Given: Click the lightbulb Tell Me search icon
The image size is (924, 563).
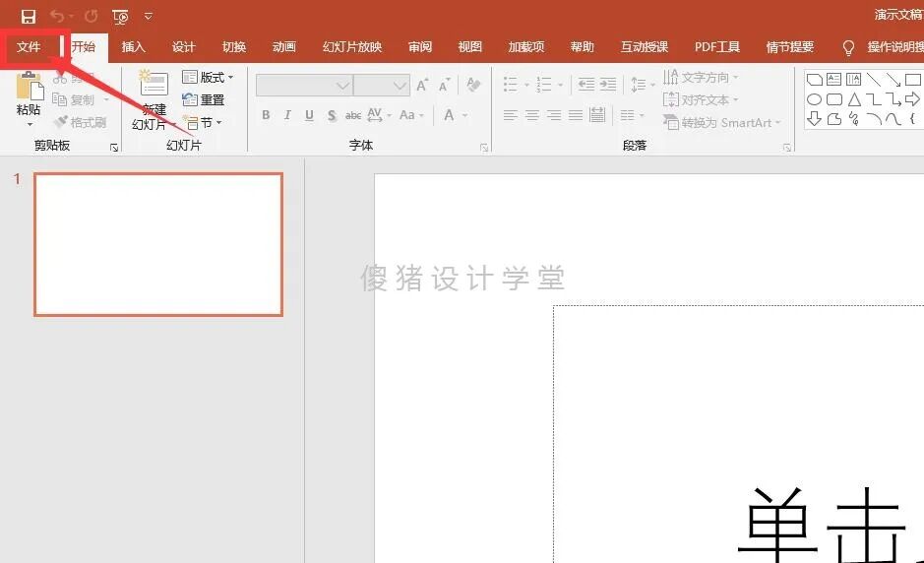Looking at the screenshot, I should pos(848,48).
